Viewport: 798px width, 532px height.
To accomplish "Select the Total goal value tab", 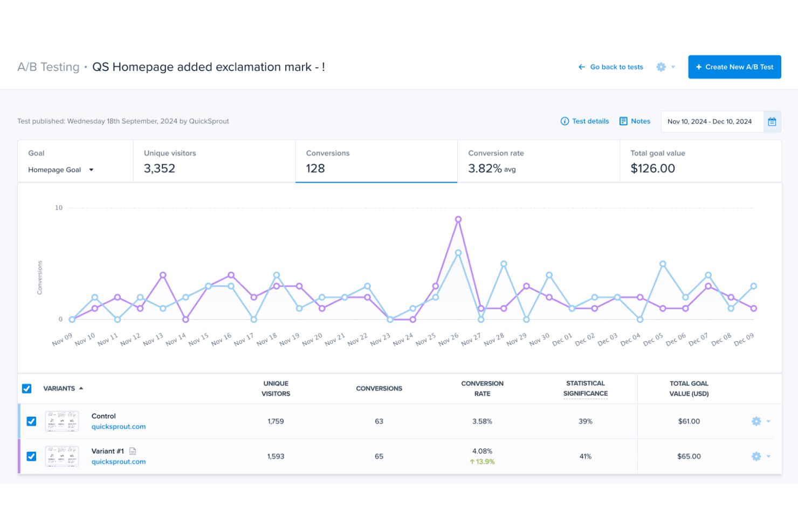I will (700, 161).
